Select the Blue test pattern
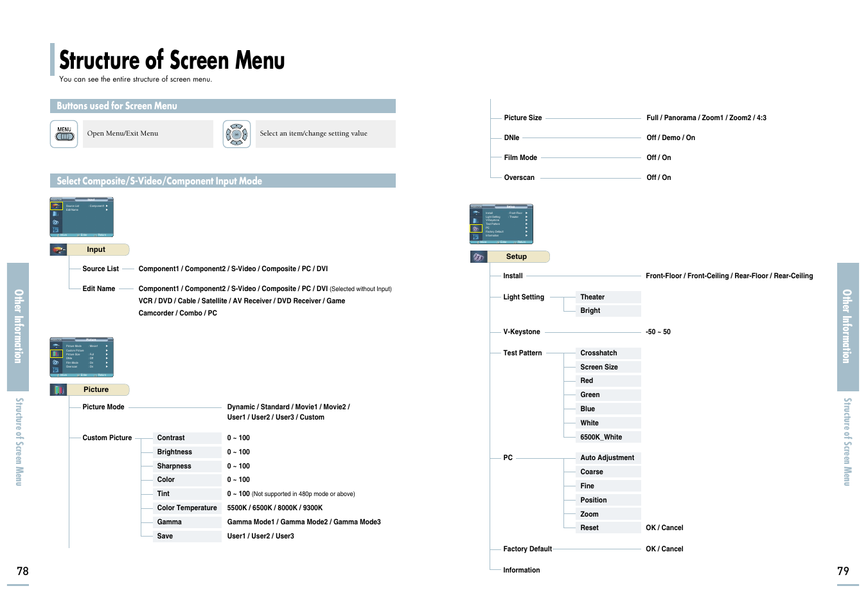Viewport: 868px width, 613px height. point(608,409)
